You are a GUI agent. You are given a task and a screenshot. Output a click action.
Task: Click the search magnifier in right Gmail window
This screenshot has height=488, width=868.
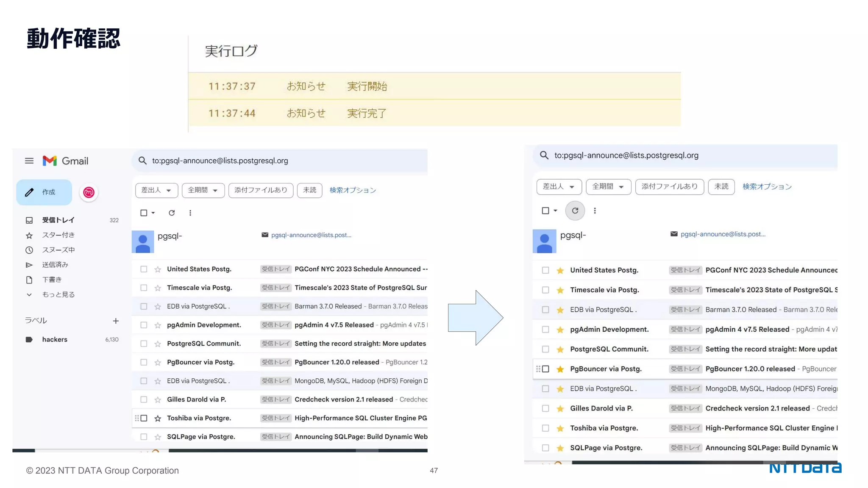coord(544,155)
